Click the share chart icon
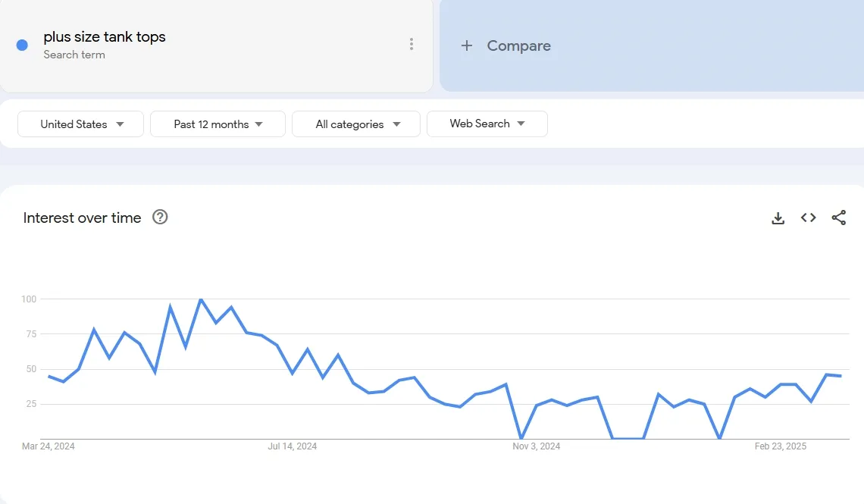This screenshot has width=864, height=504. coord(838,218)
